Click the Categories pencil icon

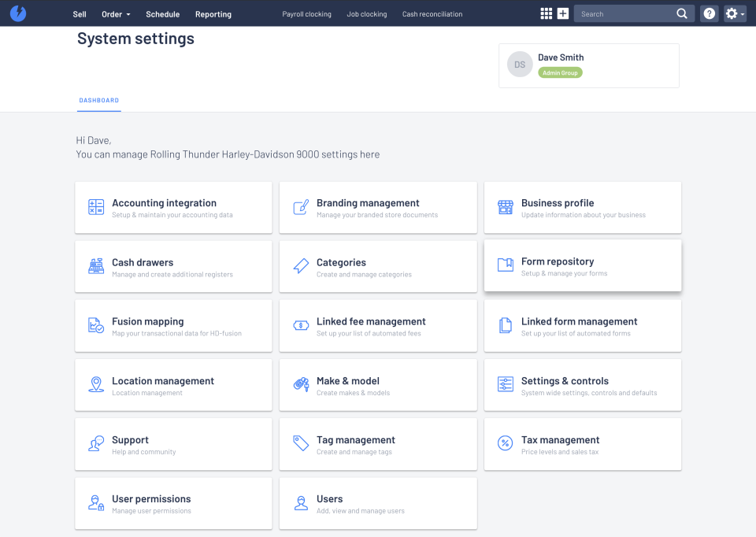click(300, 266)
